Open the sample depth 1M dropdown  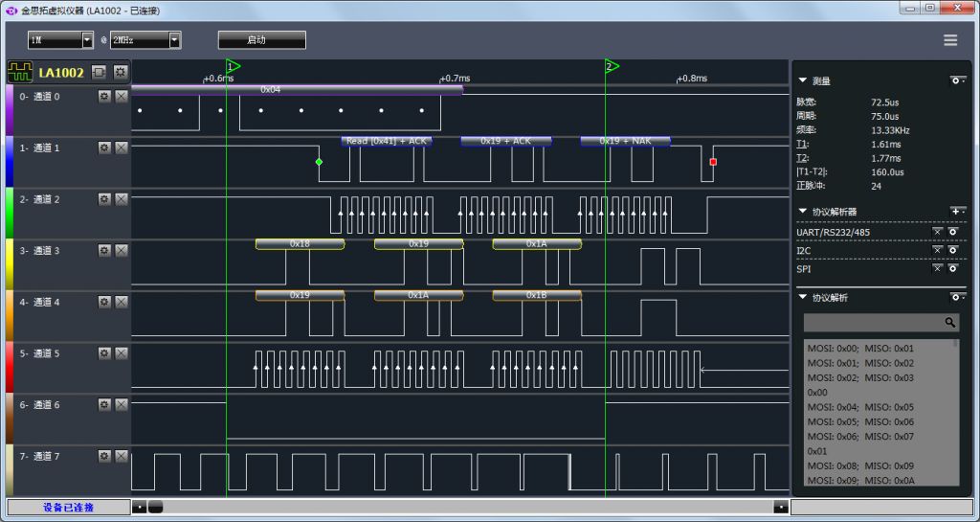pos(60,40)
